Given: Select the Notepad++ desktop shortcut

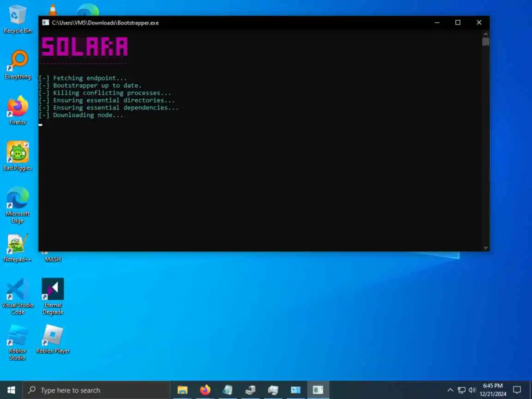Looking at the screenshot, I should pos(18,248).
